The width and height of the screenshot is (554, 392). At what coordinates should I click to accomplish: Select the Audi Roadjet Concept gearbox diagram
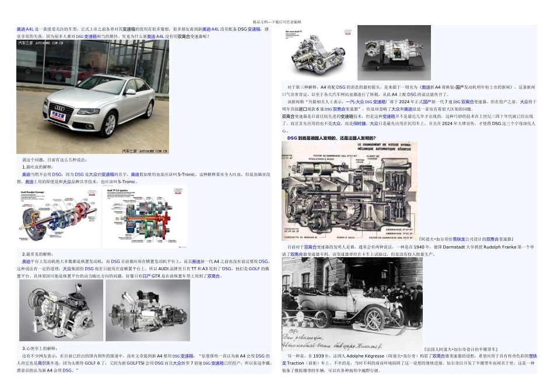tap(59, 216)
